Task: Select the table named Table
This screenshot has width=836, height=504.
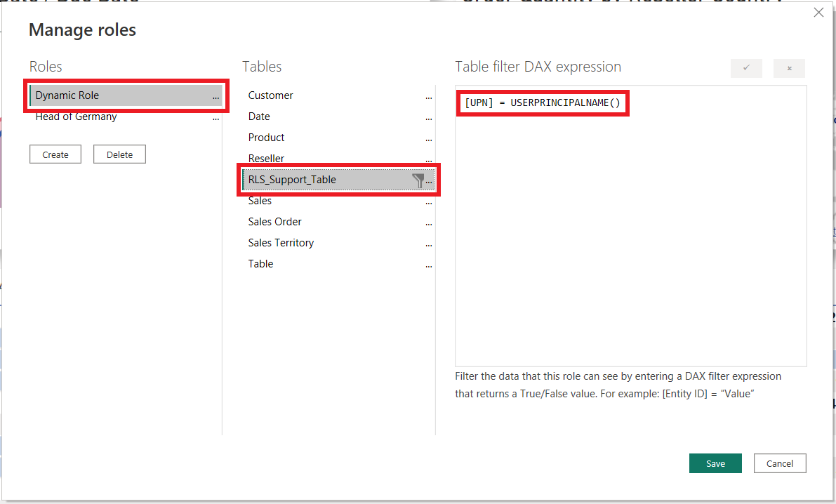Action: (260, 263)
